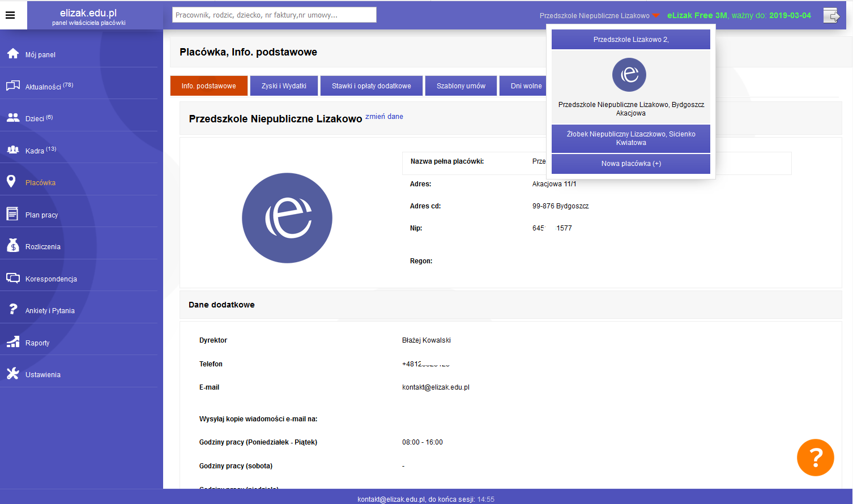Open Ankiety i Pytania menu item
The height and width of the screenshot is (504, 853).
(50, 311)
